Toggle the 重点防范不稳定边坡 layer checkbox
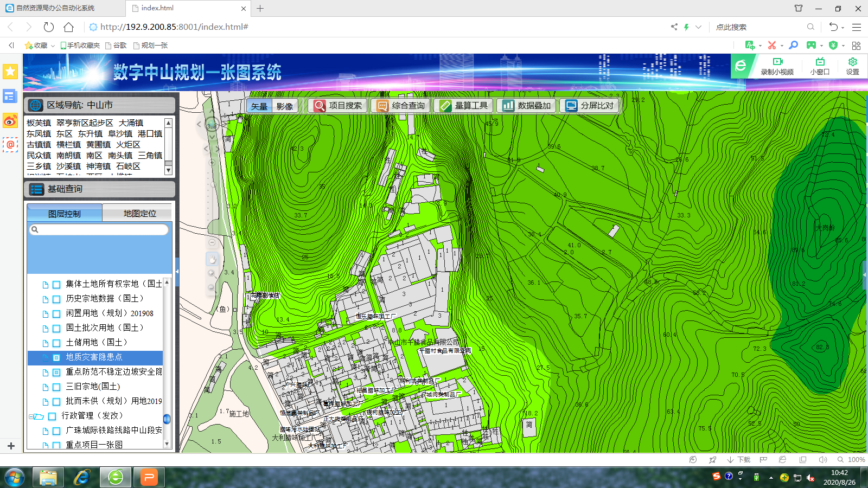868x488 pixels. [x=56, y=373]
